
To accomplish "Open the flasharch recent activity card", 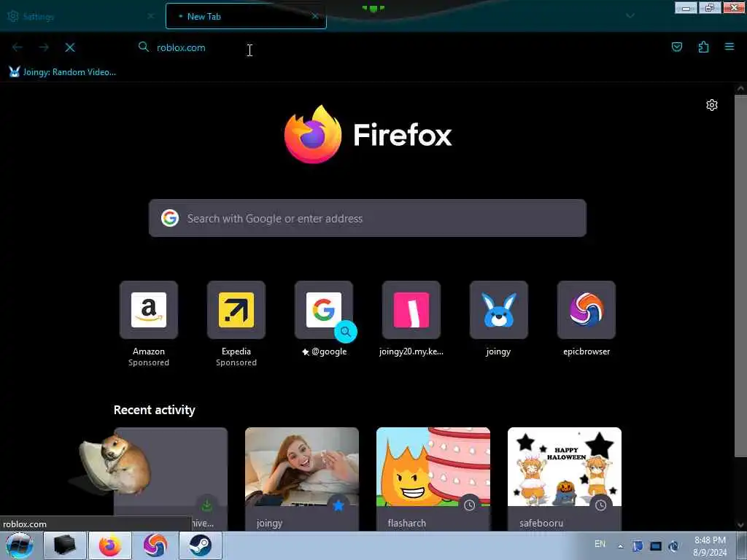I will click(x=433, y=479).
